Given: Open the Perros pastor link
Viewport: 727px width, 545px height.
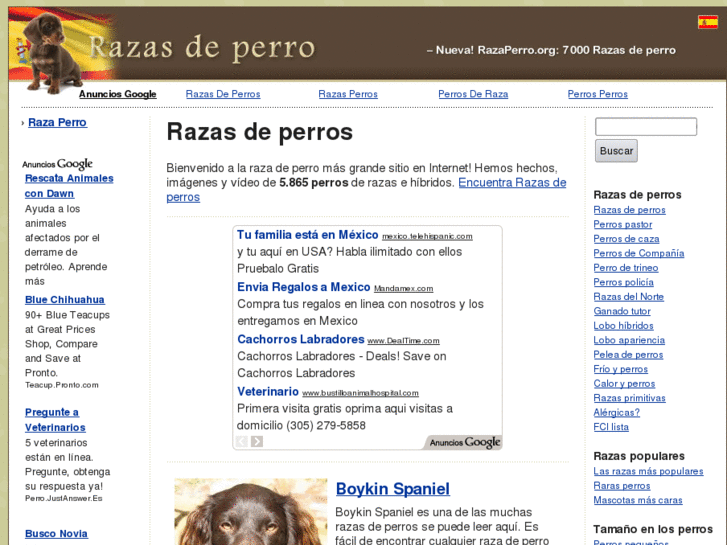Looking at the screenshot, I should (623, 224).
